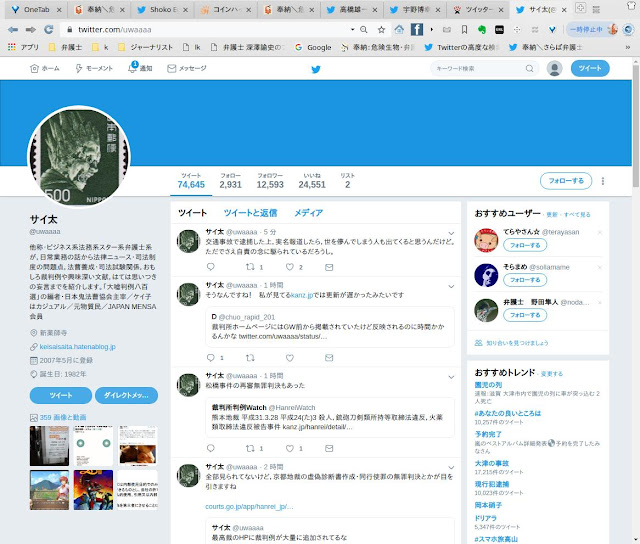The height and width of the screenshot is (544, 640).
Task: Open ホーム in Twitter navigation
Action: coord(45,68)
